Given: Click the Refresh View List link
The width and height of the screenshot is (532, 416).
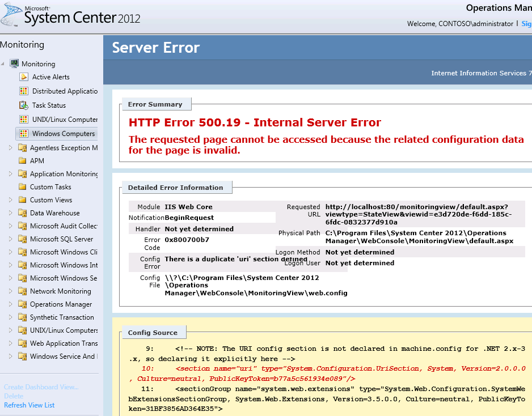Looking at the screenshot, I should [x=29, y=405].
